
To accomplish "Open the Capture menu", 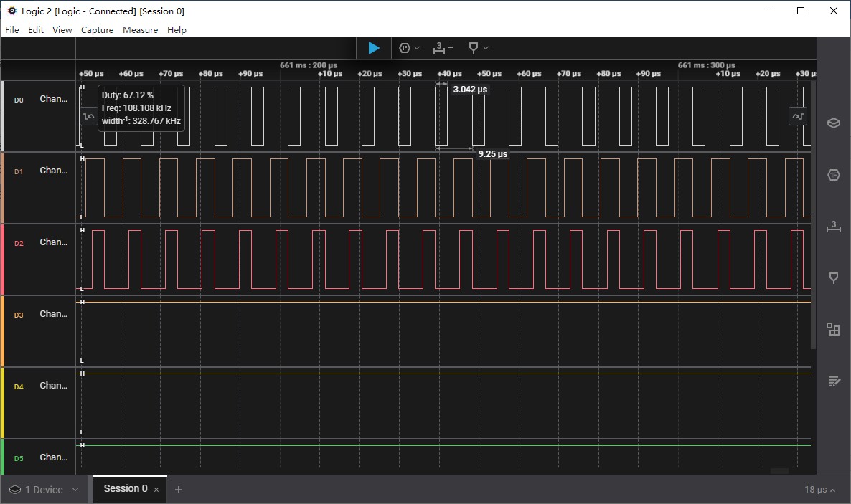I will click(x=97, y=30).
